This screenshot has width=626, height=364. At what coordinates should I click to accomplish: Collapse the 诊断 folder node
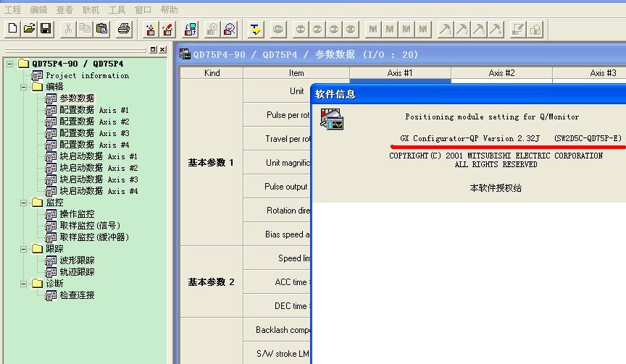(x=24, y=284)
